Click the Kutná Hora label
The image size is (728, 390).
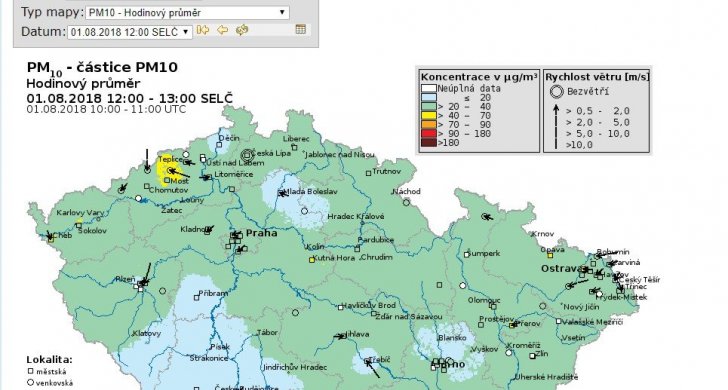(x=334, y=258)
